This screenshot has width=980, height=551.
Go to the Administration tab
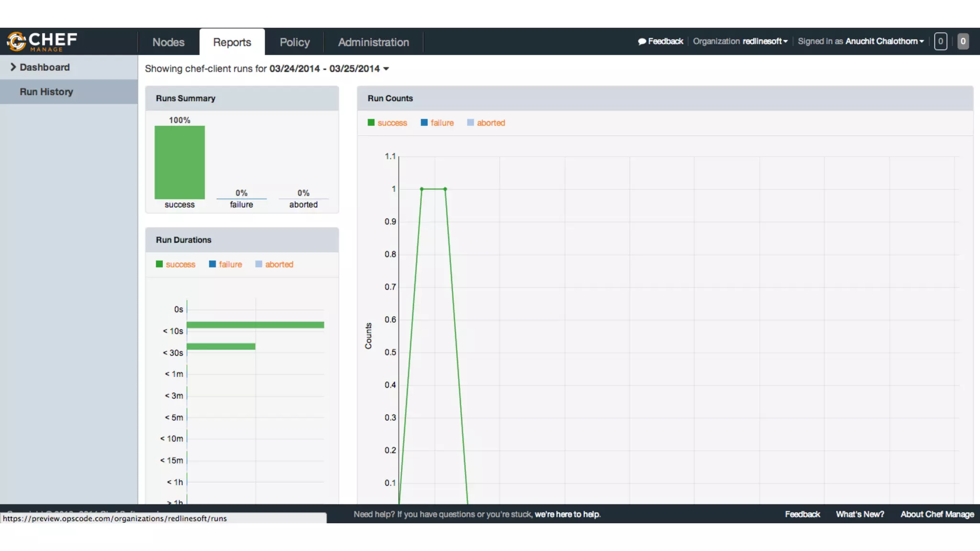373,42
